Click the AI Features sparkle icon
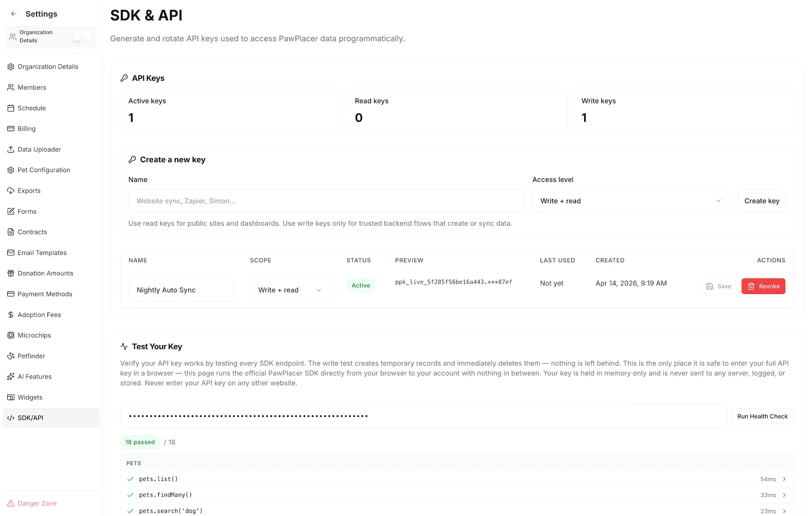Screen dimensions: 812x516 (11, 376)
